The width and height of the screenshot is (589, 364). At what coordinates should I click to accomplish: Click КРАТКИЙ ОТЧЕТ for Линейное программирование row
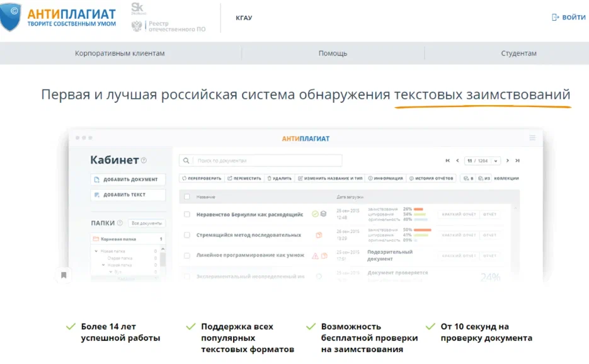point(459,256)
